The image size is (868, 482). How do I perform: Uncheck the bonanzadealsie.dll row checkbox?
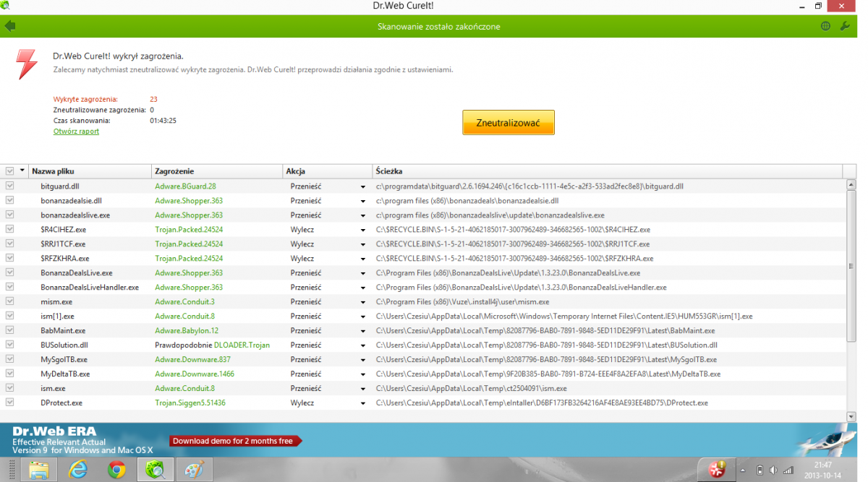(9, 200)
